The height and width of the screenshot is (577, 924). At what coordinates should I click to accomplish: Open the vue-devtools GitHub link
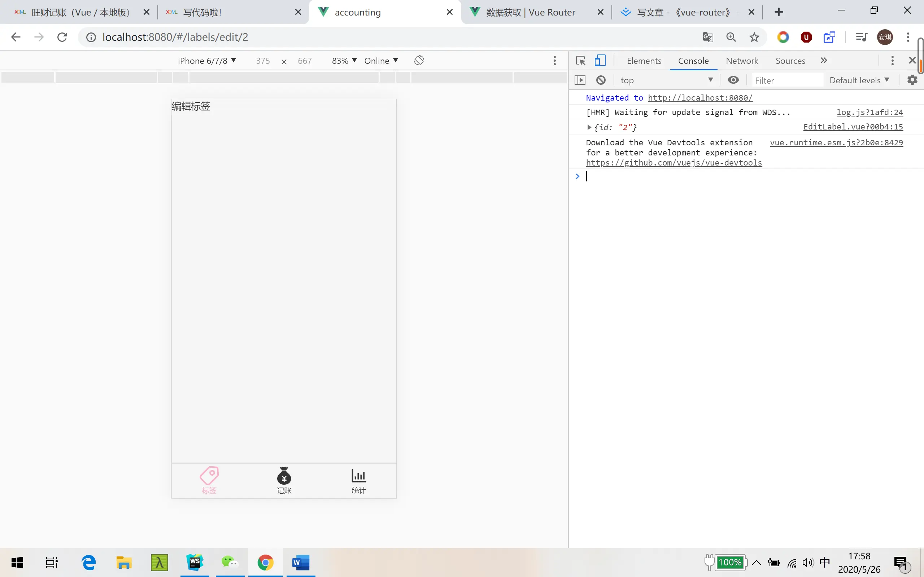click(674, 163)
